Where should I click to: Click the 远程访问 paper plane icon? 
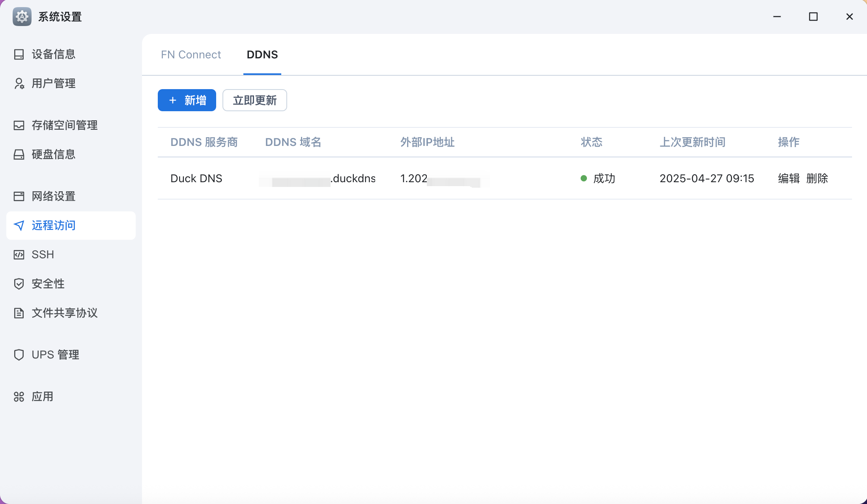pyautogui.click(x=19, y=226)
